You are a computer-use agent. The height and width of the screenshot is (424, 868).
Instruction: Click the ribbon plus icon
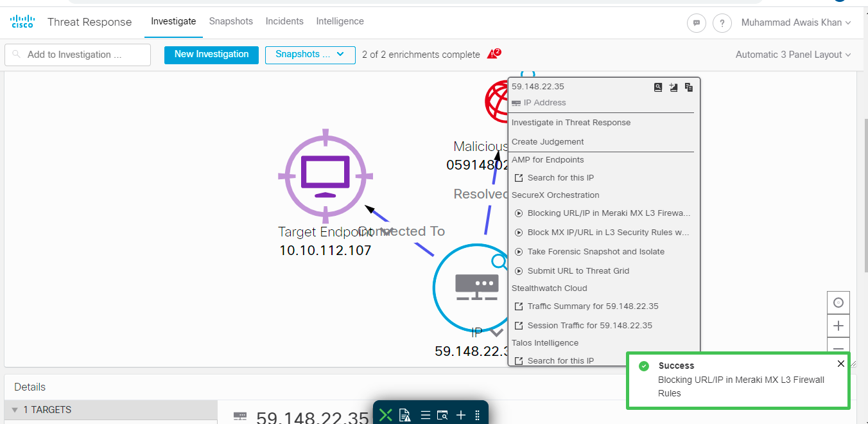point(460,415)
